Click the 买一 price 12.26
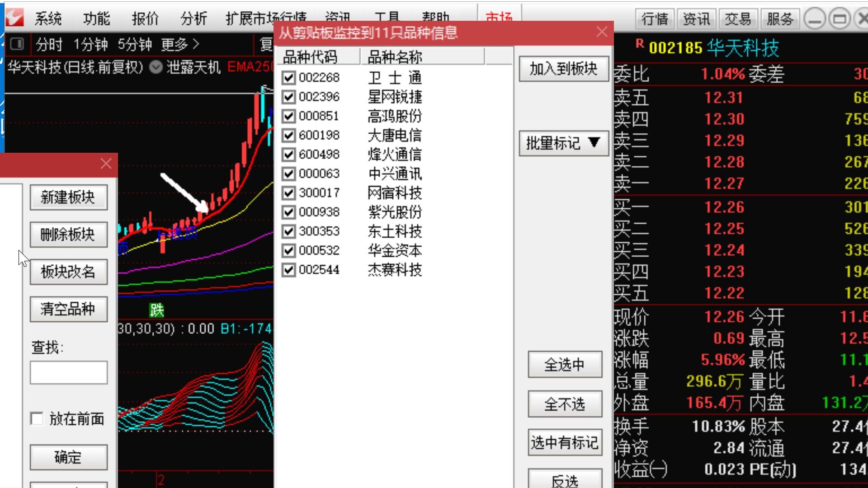 [x=724, y=207]
